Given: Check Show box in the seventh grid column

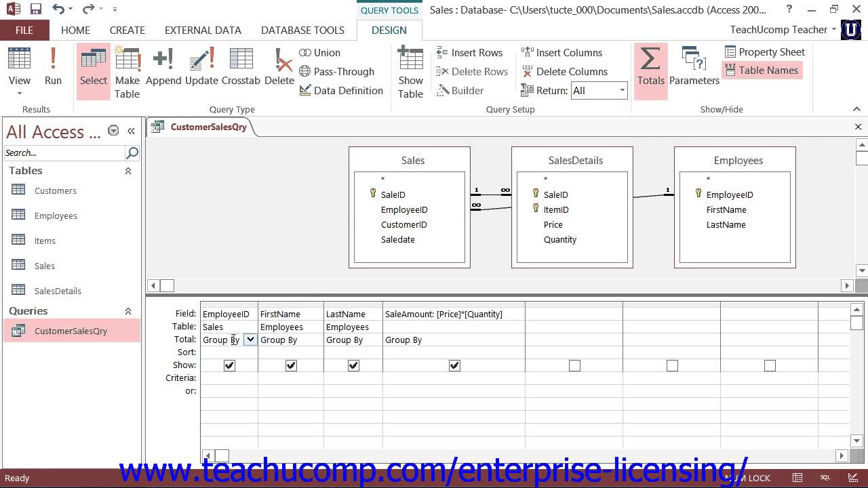Looking at the screenshot, I should point(770,365).
